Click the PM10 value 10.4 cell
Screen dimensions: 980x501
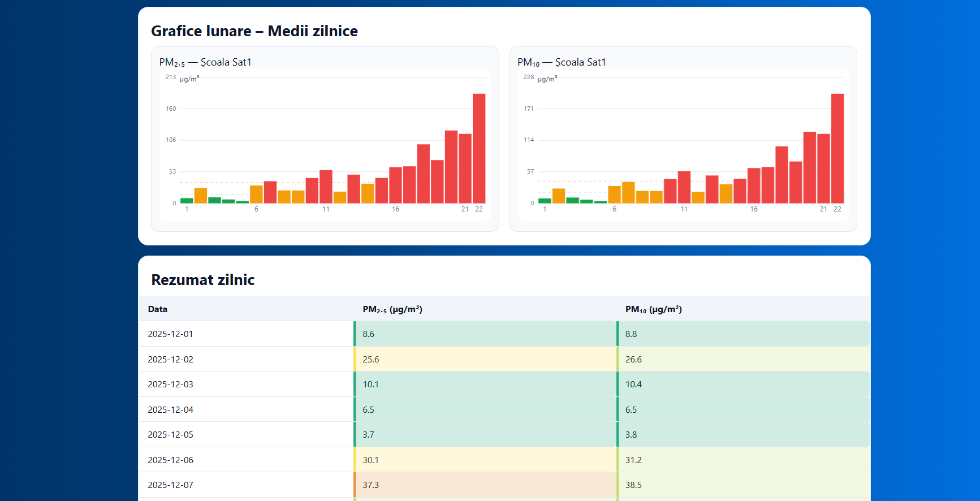click(633, 385)
